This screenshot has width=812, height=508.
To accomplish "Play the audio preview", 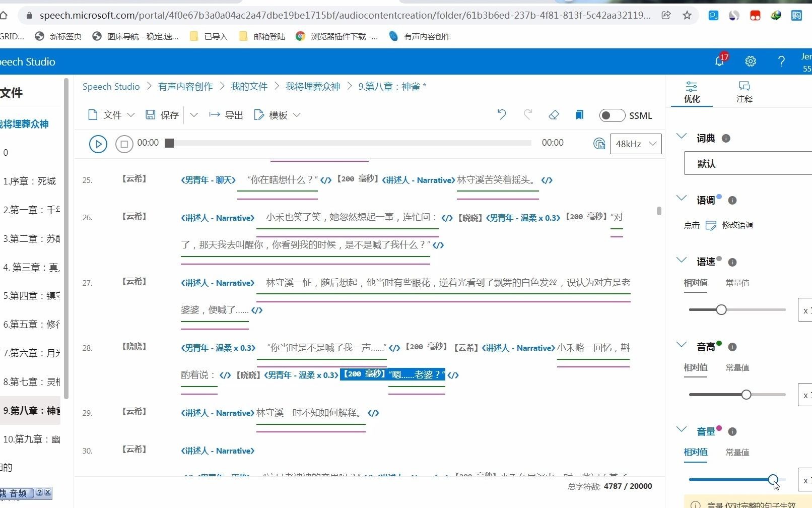I will click(98, 144).
